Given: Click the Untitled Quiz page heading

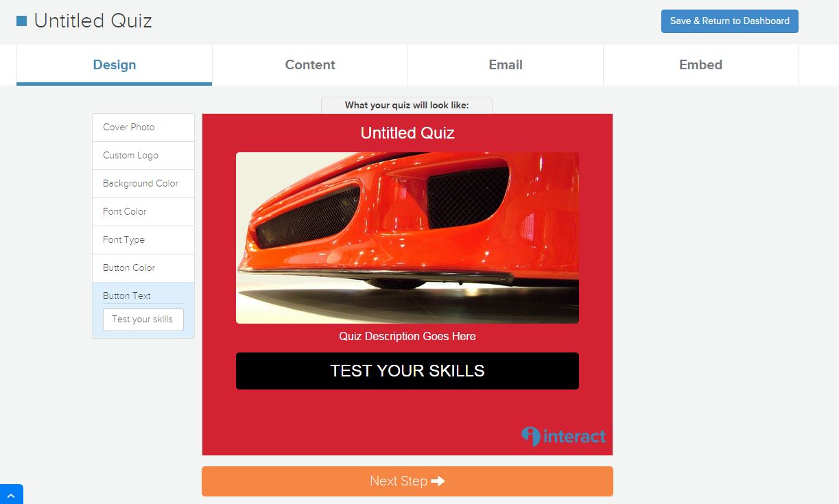Looking at the screenshot, I should (93, 21).
